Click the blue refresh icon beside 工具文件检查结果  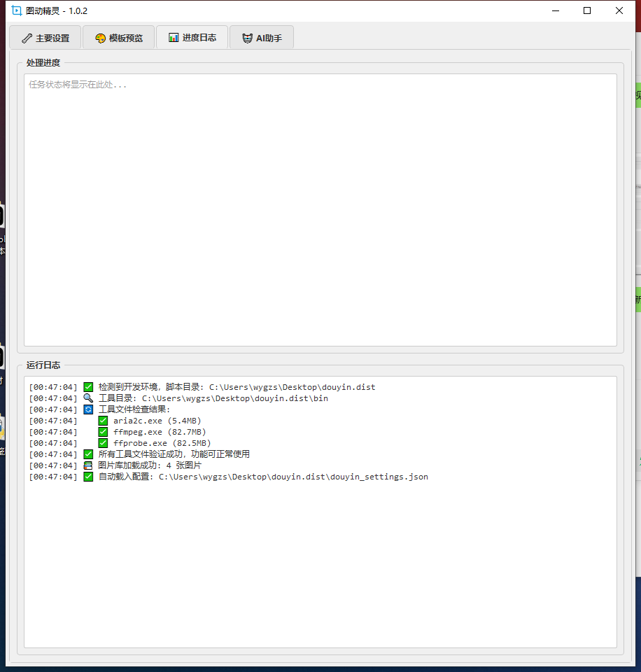pyautogui.click(x=88, y=409)
